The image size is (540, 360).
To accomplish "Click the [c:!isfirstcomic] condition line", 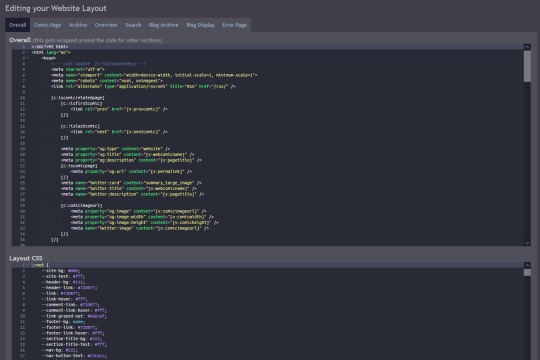I will point(82,103).
